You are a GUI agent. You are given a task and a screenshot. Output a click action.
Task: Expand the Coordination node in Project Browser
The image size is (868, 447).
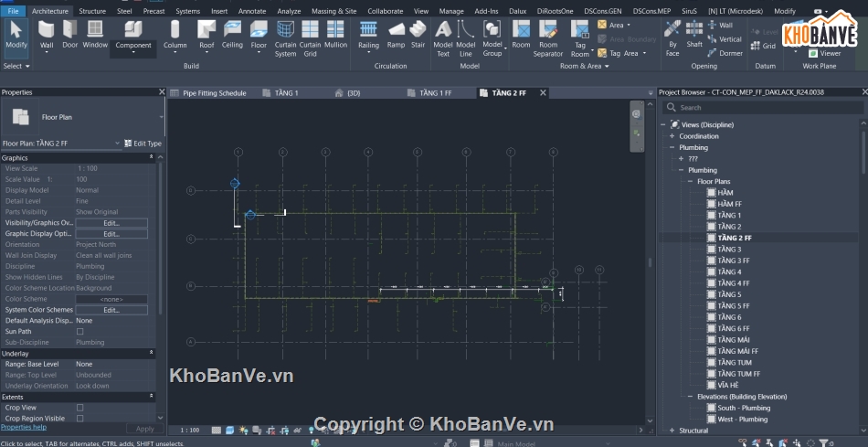coord(672,136)
